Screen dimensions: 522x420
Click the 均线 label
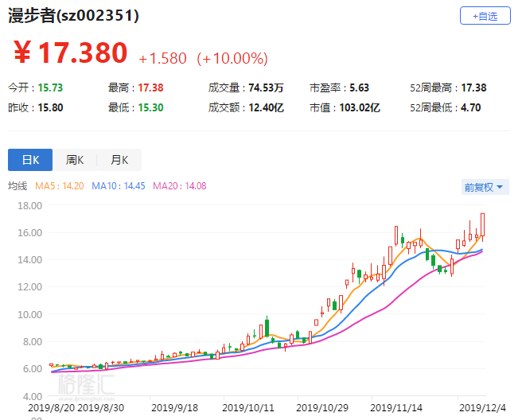18,185
